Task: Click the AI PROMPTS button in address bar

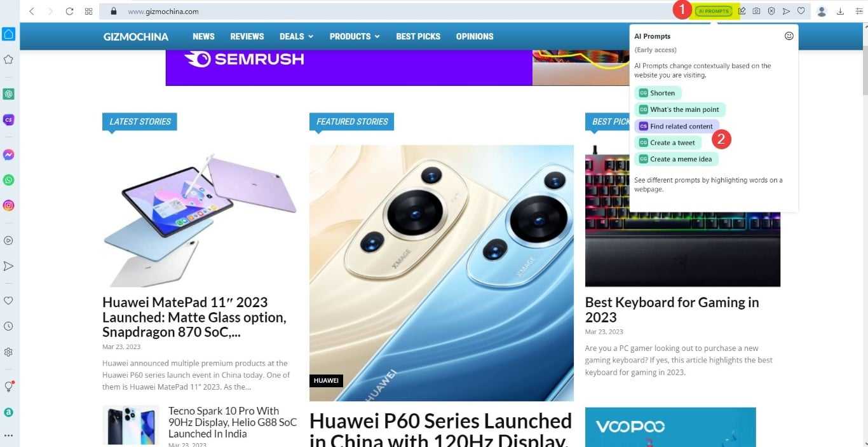Action: [x=714, y=11]
